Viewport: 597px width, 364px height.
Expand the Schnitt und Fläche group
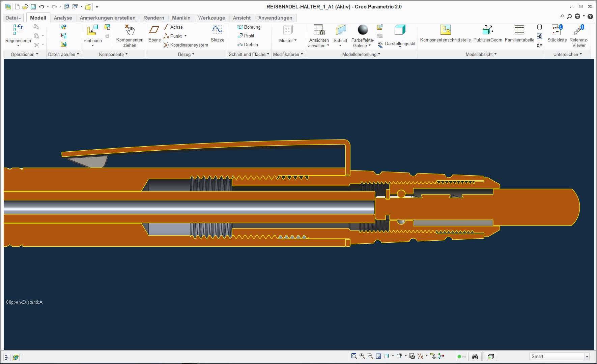(249, 54)
